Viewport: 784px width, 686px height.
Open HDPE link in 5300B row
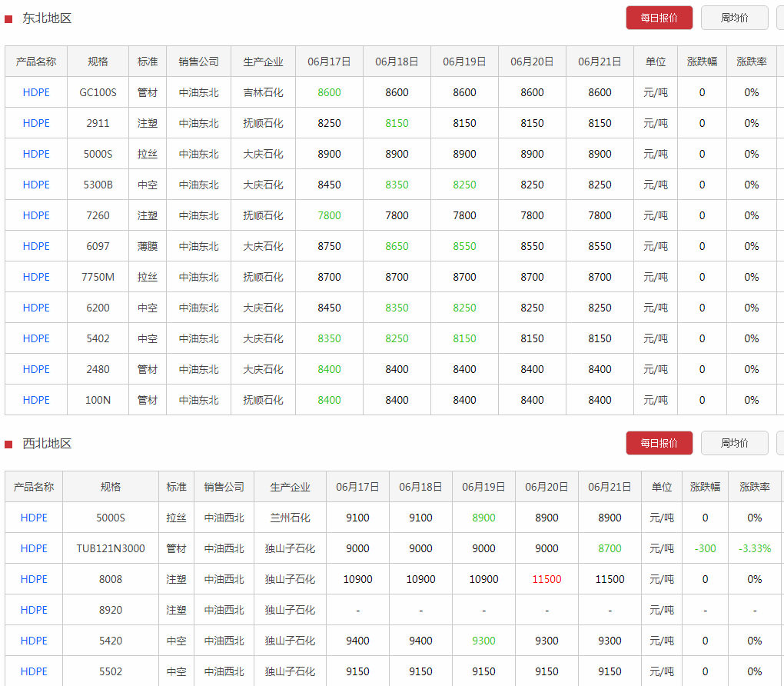point(36,185)
